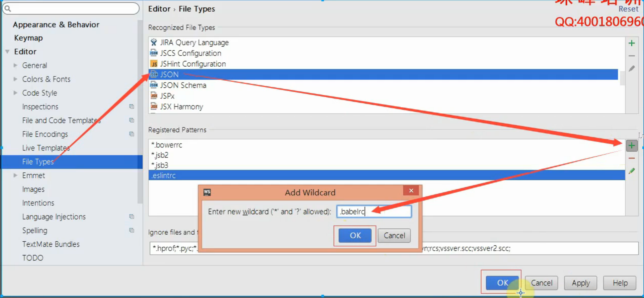Select Intentions in the settings tree
The image size is (644, 298).
[38, 203]
